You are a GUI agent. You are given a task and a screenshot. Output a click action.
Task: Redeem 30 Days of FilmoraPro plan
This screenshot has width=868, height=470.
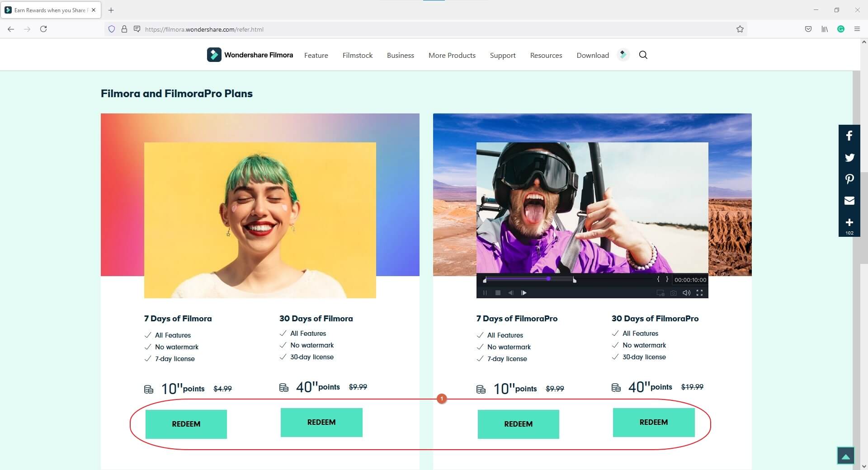(653, 422)
